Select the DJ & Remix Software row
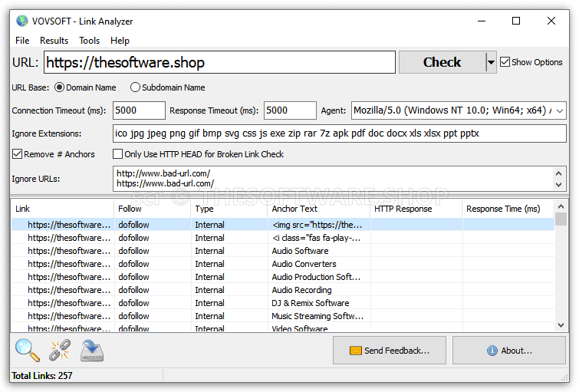This screenshot has width=579, height=392. 283,303
